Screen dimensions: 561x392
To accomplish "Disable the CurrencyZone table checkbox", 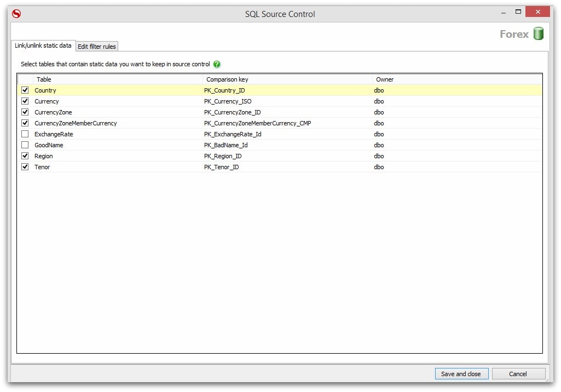I will 25,112.
